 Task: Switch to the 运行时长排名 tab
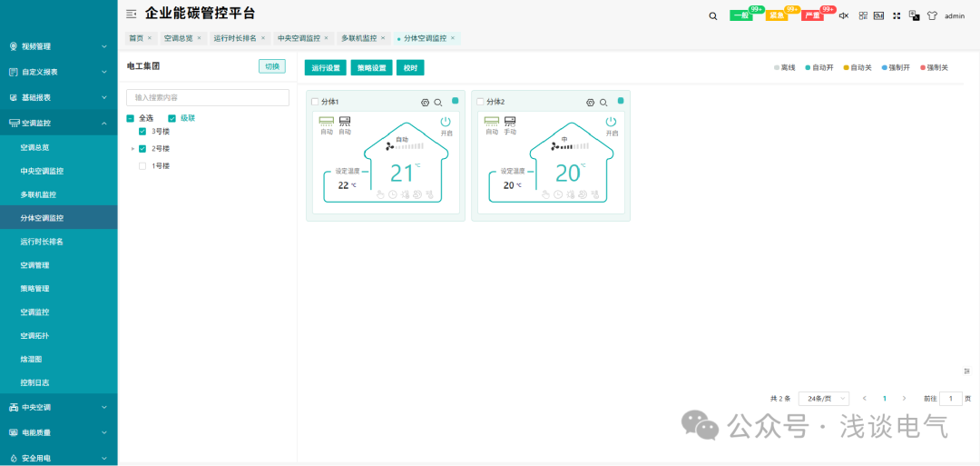coord(235,38)
